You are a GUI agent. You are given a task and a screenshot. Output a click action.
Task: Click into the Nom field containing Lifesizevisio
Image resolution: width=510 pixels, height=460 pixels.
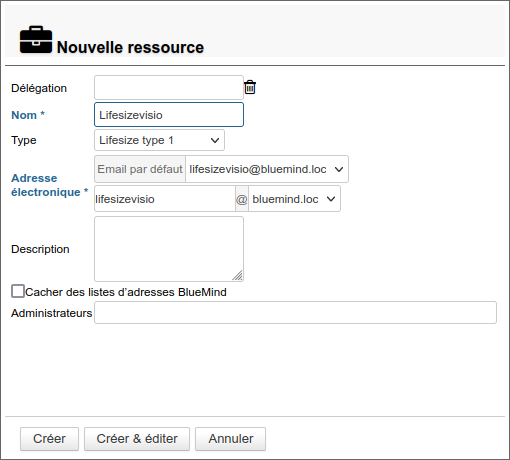[169, 115]
